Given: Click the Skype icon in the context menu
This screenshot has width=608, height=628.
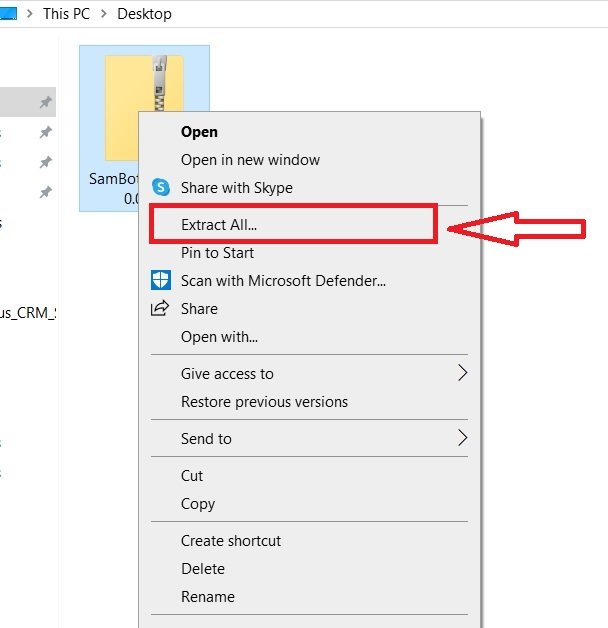Looking at the screenshot, I should [x=161, y=187].
